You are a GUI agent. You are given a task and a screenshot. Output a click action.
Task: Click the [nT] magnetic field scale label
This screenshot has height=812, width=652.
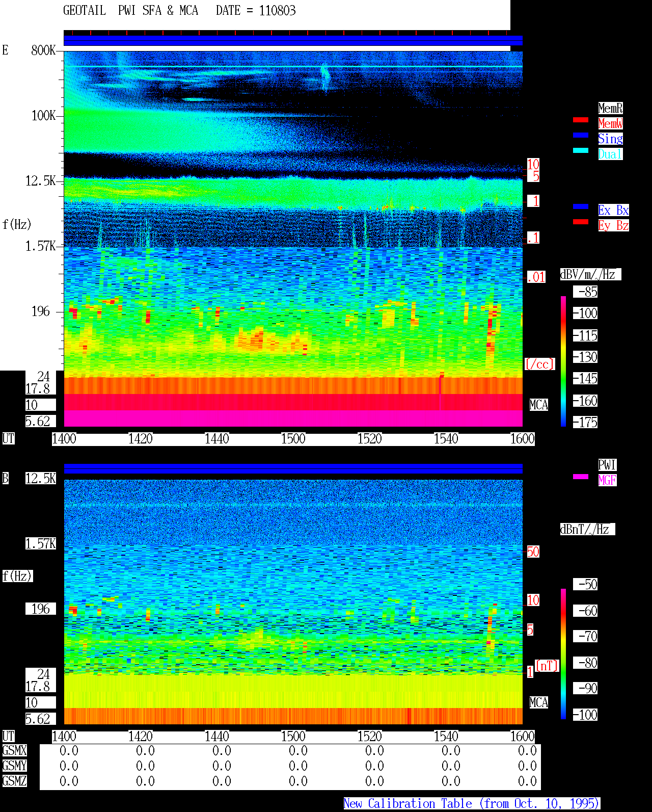tap(548, 666)
